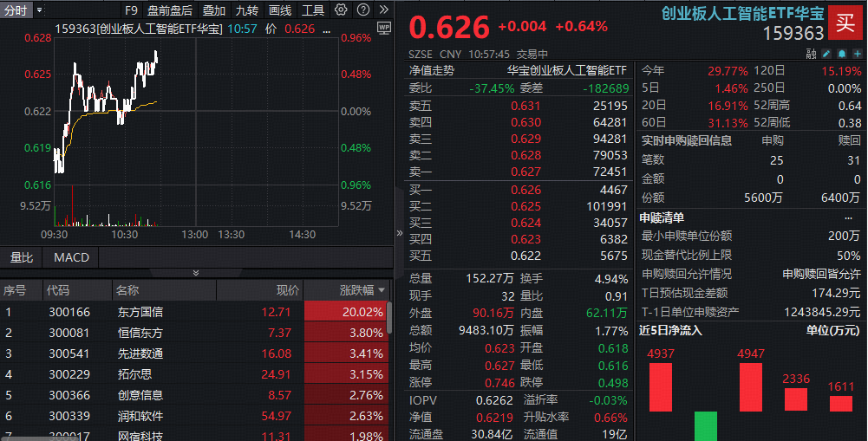Open 华宝创业板人工智能ETF fund link

(567, 71)
